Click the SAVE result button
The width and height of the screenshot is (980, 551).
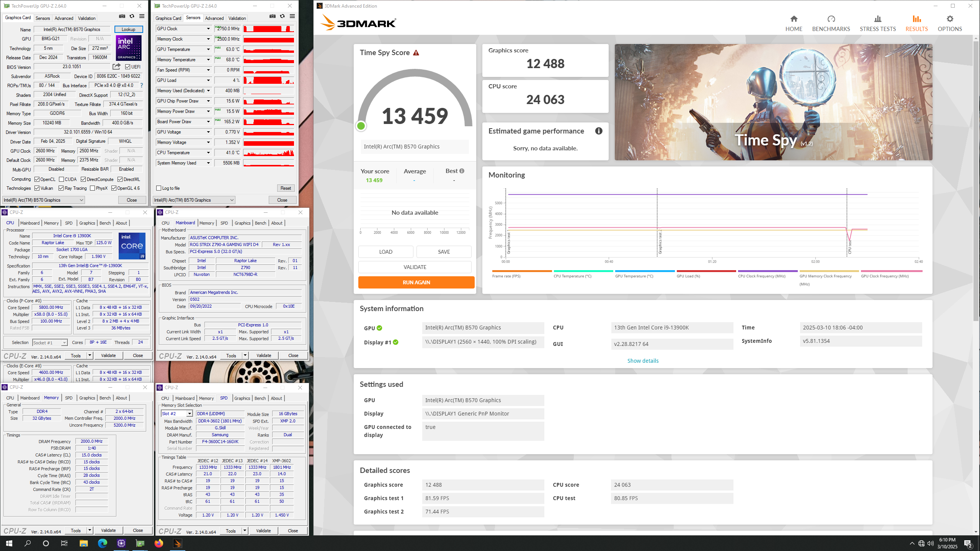(x=444, y=252)
